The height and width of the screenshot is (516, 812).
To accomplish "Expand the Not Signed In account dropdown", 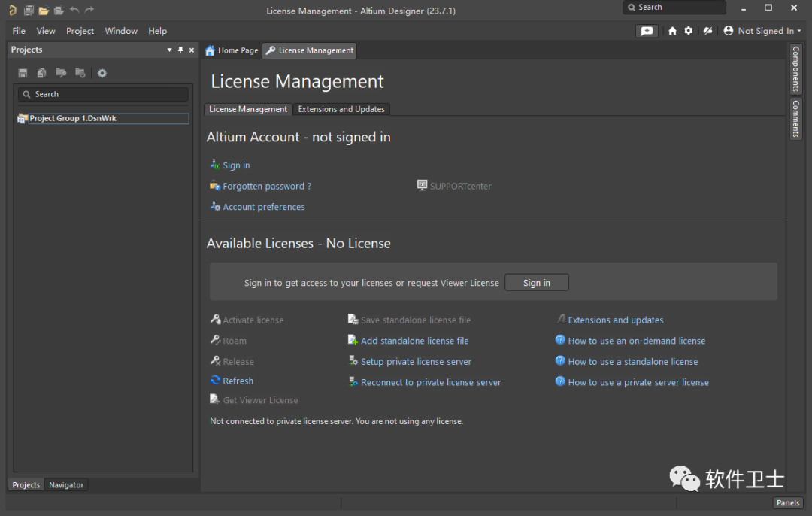I will click(x=762, y=31).
